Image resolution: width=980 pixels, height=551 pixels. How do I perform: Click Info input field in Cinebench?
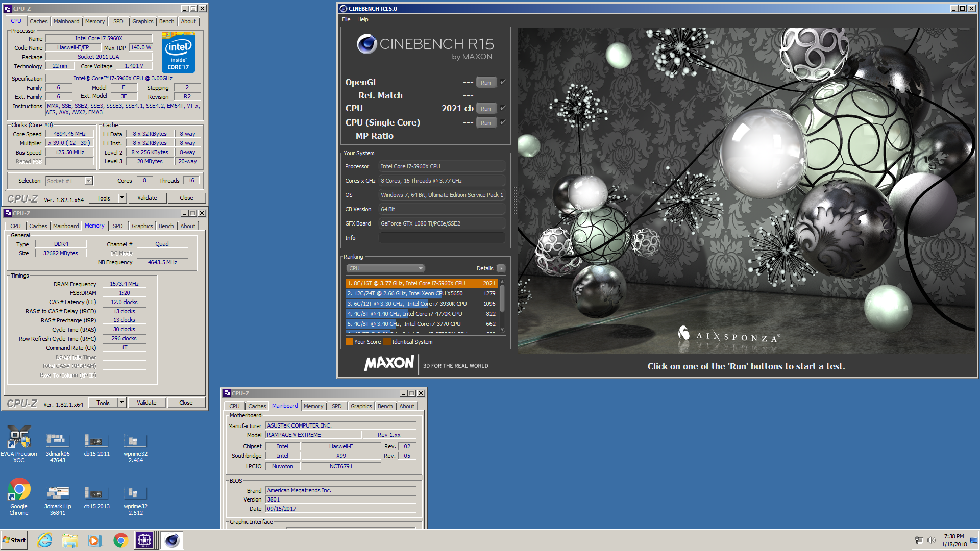click(442, 238)
